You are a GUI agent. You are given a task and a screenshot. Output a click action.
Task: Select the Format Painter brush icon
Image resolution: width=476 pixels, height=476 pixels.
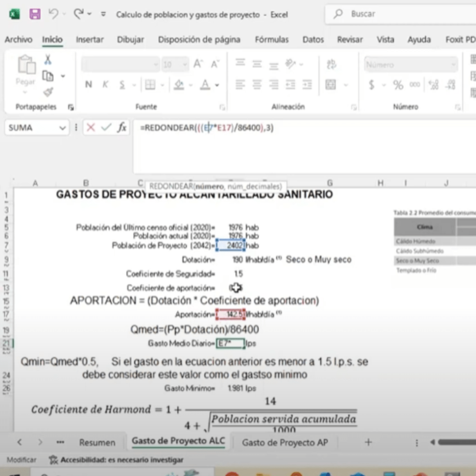[x=48, y=92]
